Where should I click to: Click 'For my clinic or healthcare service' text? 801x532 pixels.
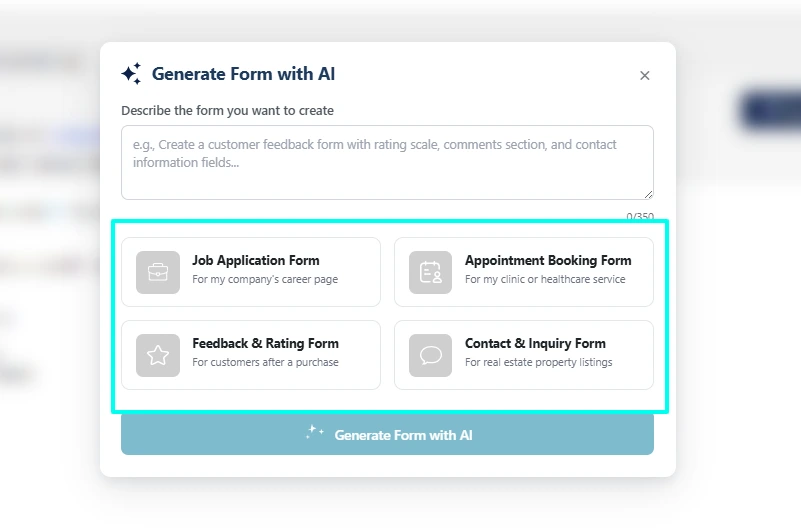coord(545,279)
